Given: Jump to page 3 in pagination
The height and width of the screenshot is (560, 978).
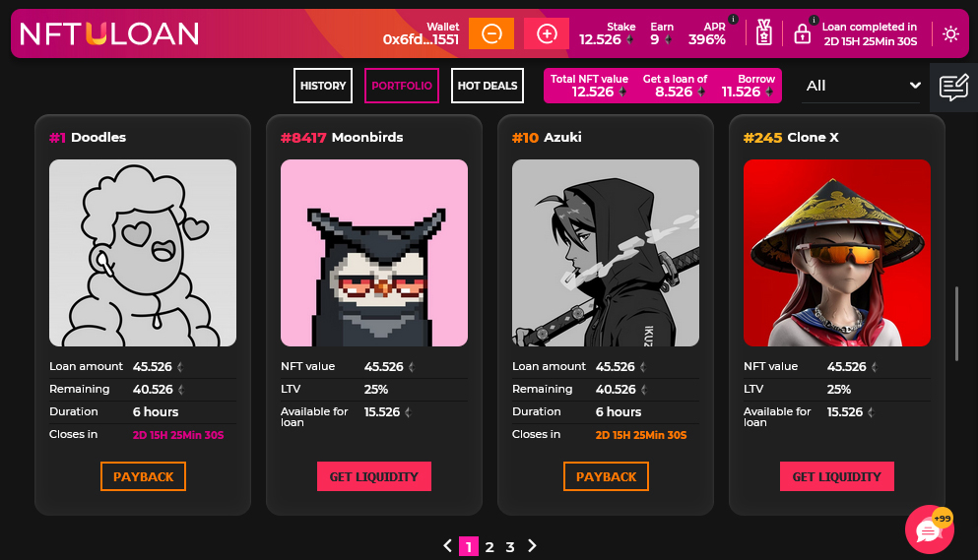Looking at the screenshot, I should (x=509, y=547).
